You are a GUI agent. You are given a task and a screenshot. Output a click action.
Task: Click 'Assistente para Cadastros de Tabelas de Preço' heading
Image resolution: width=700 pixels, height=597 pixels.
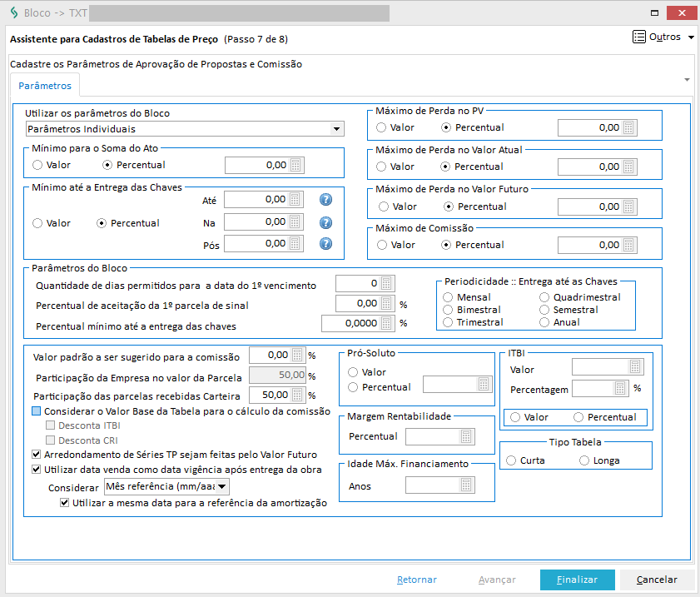coord(114,39)
